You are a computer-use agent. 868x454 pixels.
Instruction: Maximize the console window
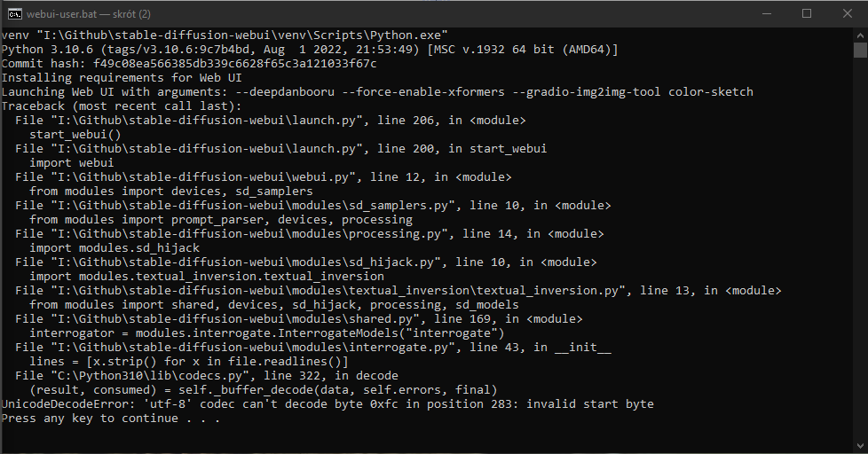[x=807, y=14]
